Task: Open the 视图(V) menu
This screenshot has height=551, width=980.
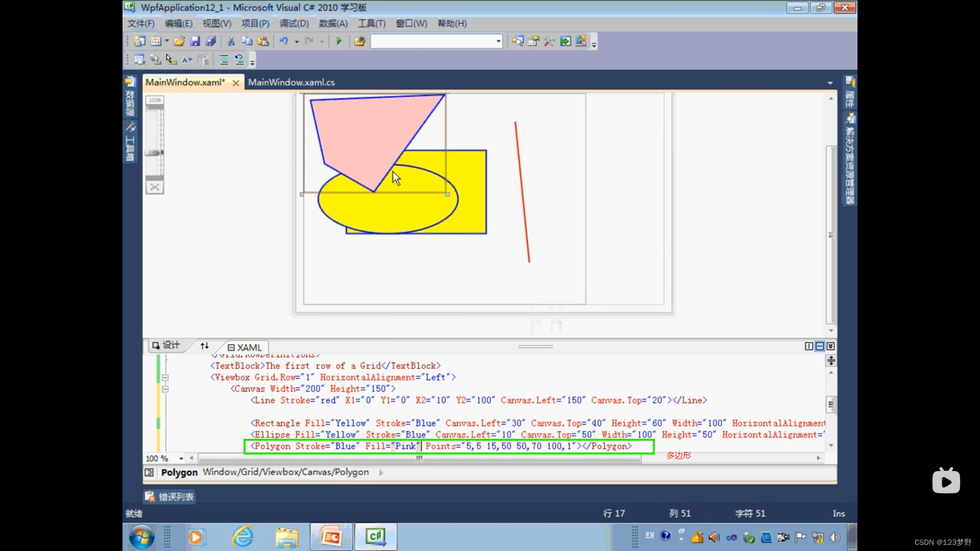Action: 216,23
